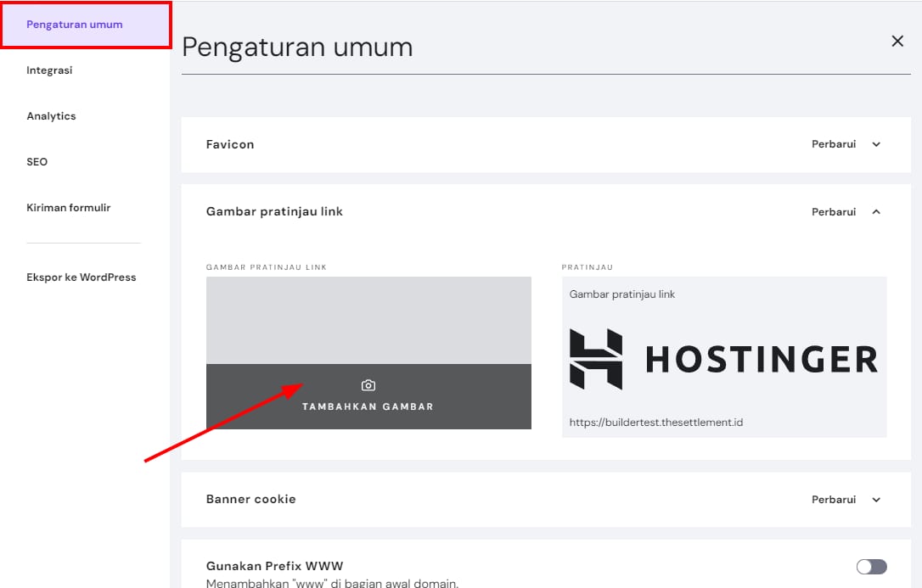Click the Hostinger logo preview image
This screenshot has width=922, height=588.
(723, 359)
